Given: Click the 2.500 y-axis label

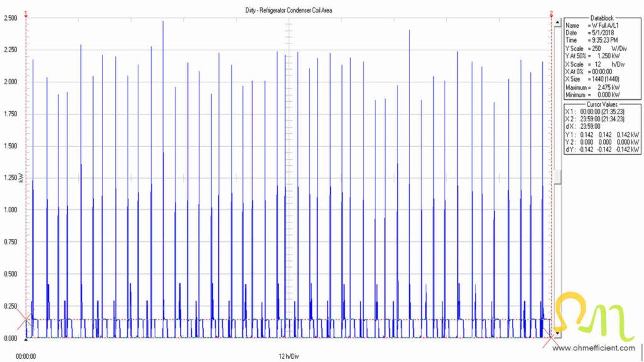Looking at the screenshot, I should (10, 18).
